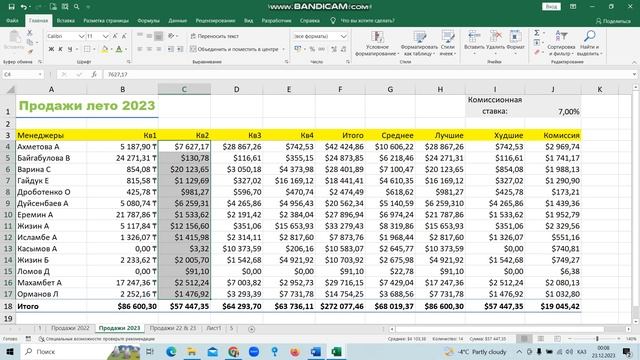The image size is (640, 360).
Task: Cut the selected cells
Action: (29, 33)
